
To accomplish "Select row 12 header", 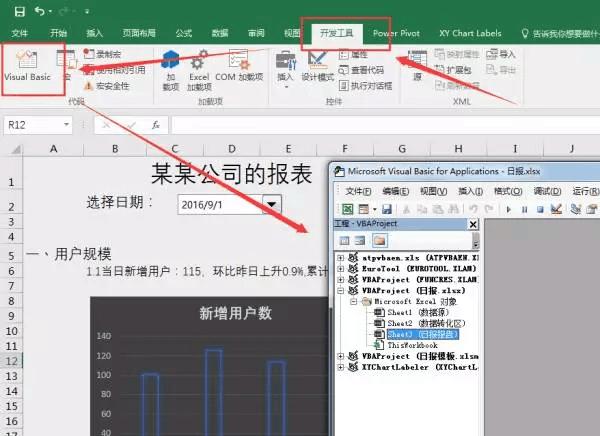I will tap(11, 361).
